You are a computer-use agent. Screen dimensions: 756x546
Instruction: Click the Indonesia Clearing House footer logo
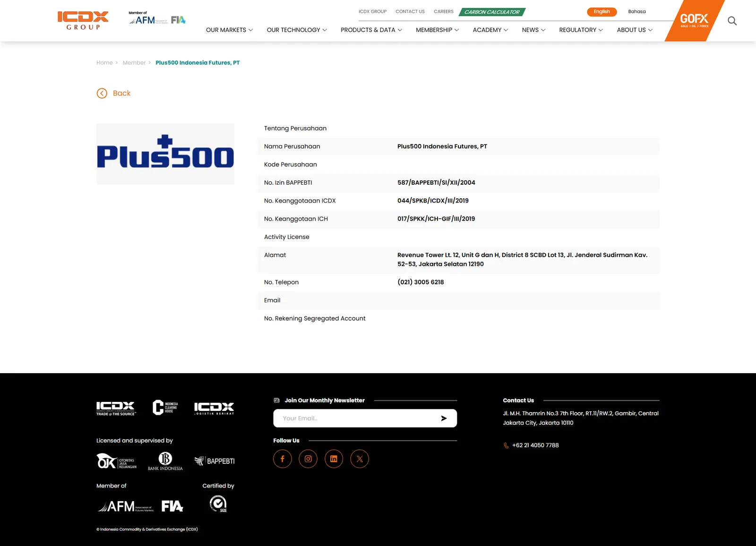(165, 408)
